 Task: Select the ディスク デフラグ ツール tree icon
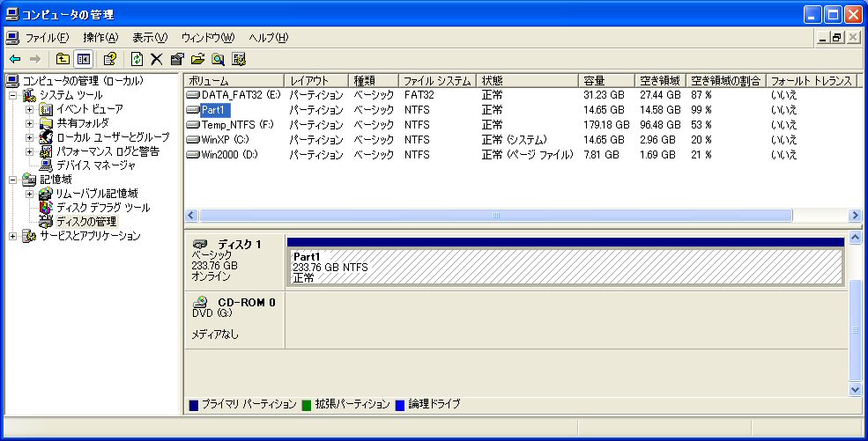pos(46,208)
